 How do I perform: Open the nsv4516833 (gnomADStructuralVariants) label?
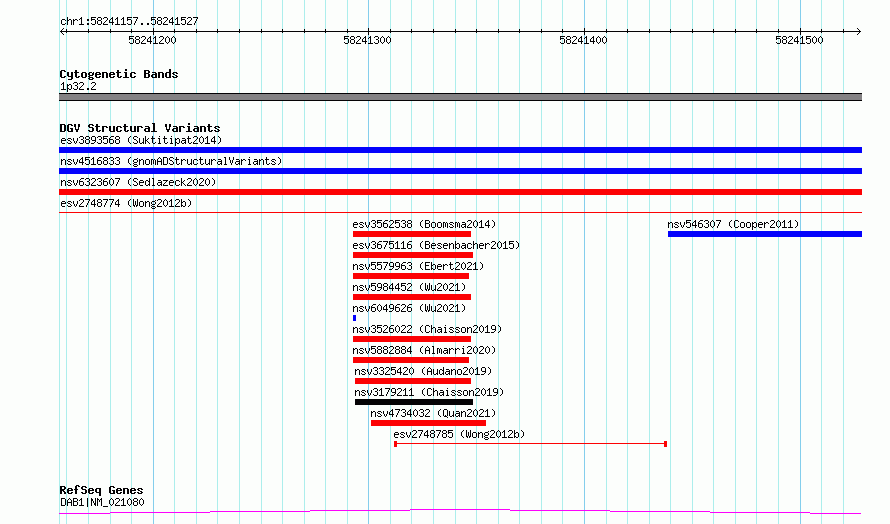[171, 161]
